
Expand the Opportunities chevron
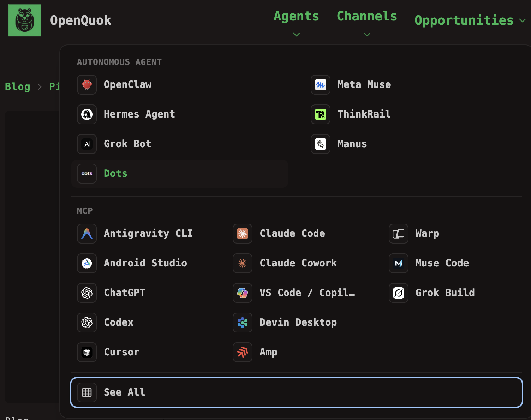click(523, 21)
